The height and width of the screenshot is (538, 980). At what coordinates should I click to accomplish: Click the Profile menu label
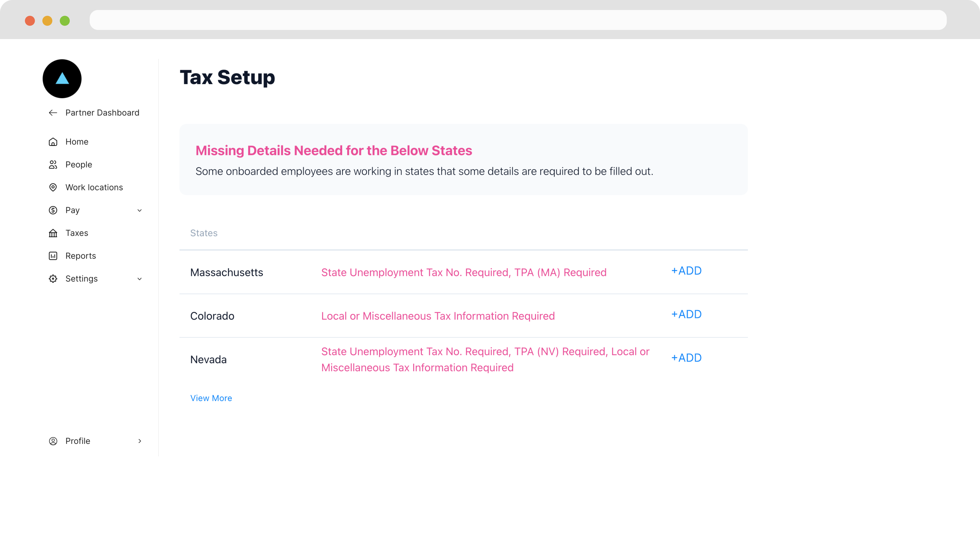pos(78,441)
